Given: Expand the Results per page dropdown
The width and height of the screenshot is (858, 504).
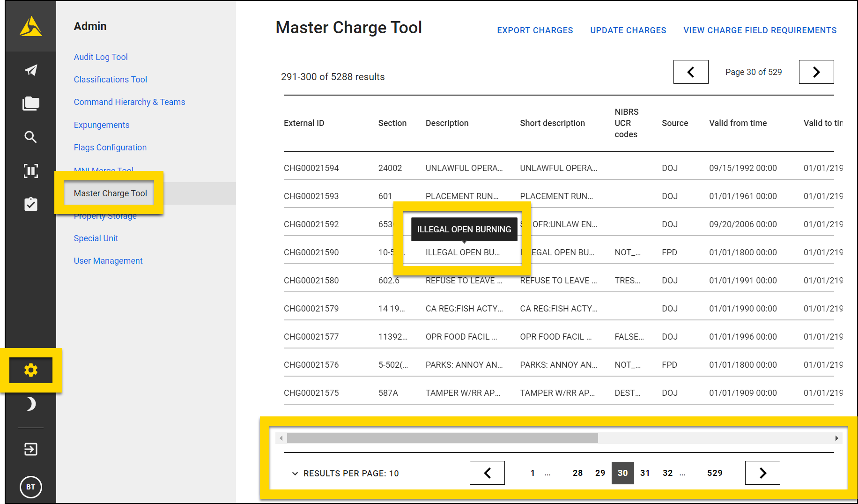Looking at the screenshot, I should (x=351, y=473).
